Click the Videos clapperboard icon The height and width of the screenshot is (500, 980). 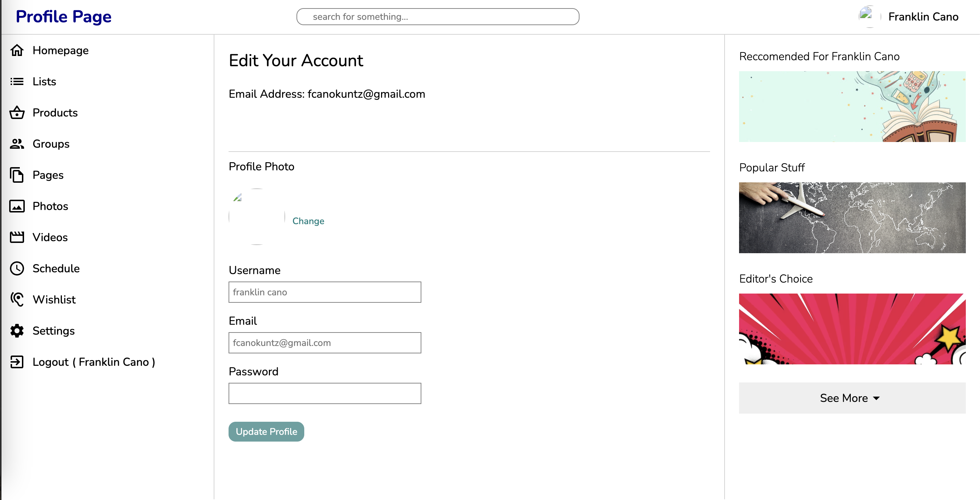(x=17, y=237)
